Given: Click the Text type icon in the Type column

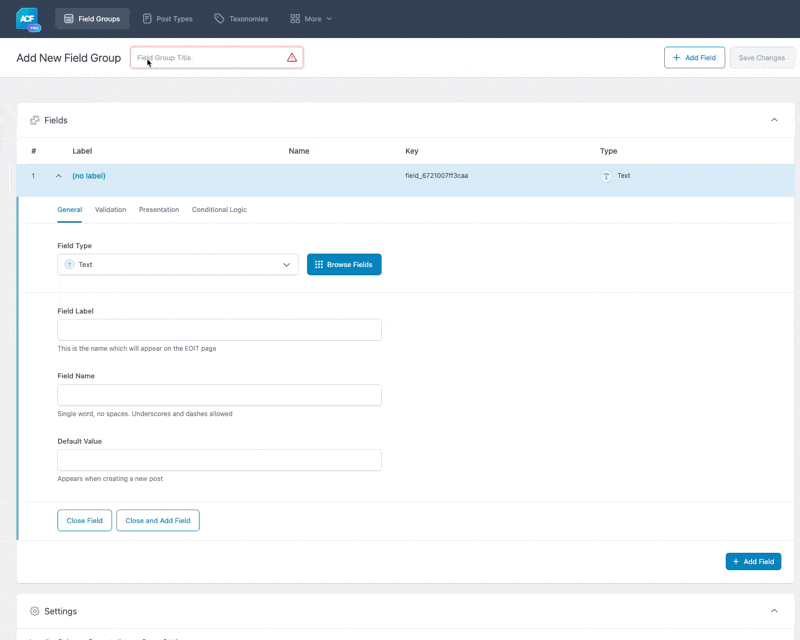Looking at the screenshot, I should (607, 175).
